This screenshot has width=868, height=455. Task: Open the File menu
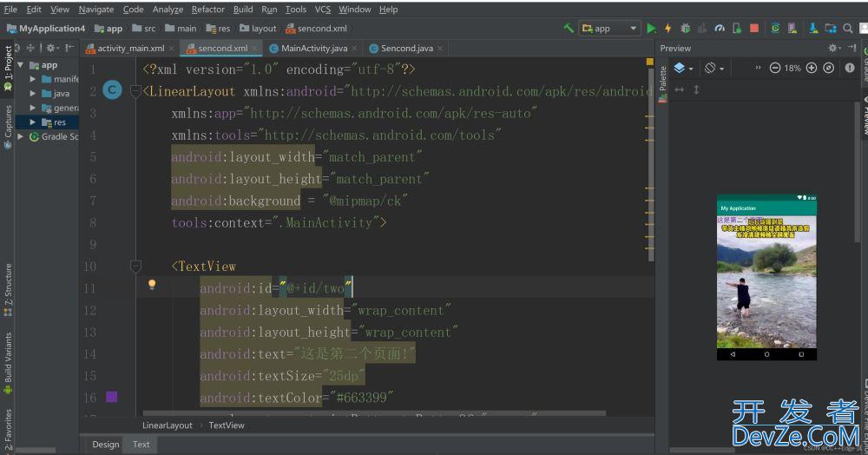pos(10,10)
